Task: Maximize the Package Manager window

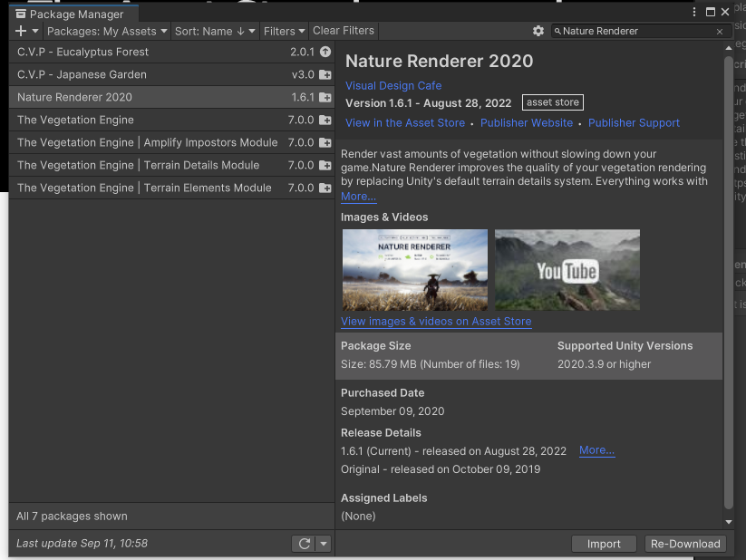Action: (x=711, y=12)
